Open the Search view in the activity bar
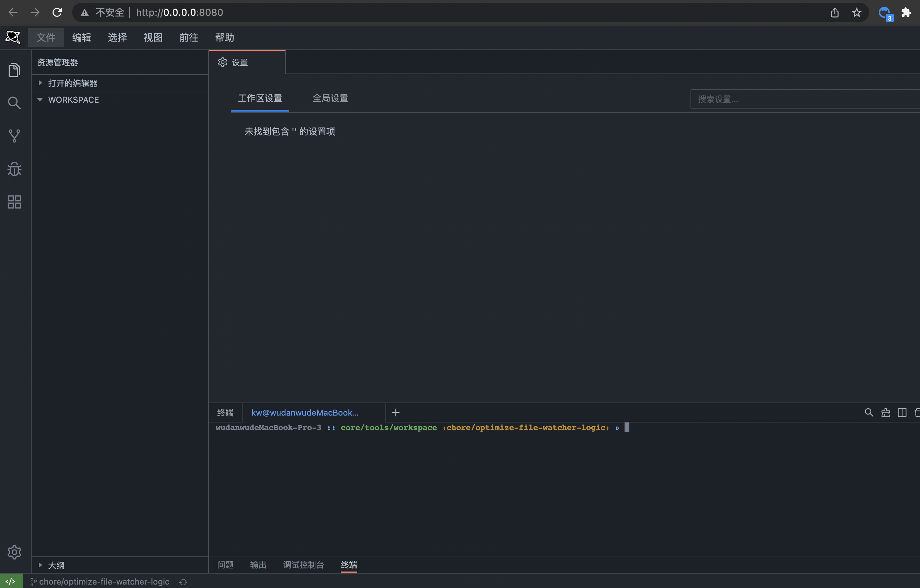 [x=14, y=102]
